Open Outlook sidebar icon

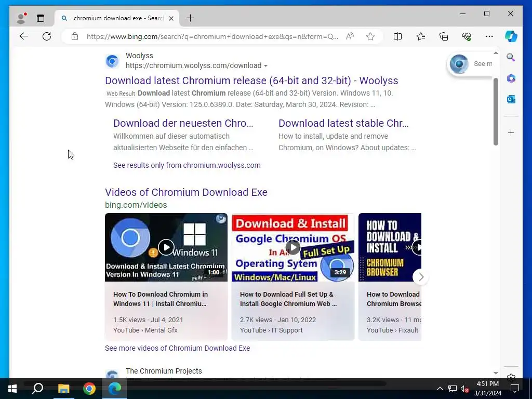tap(511, 99)
